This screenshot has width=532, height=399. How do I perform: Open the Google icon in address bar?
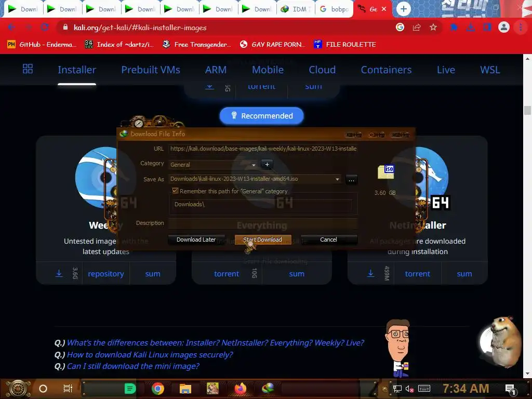coord(400,28)
